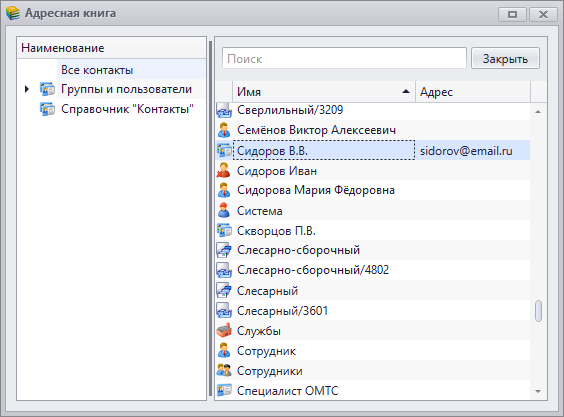The image size is (564, 417).
Task: Click the user icon beside Семёнов Виктор Алексеевич
Action: pyautogui.click(x=224, y=130)
